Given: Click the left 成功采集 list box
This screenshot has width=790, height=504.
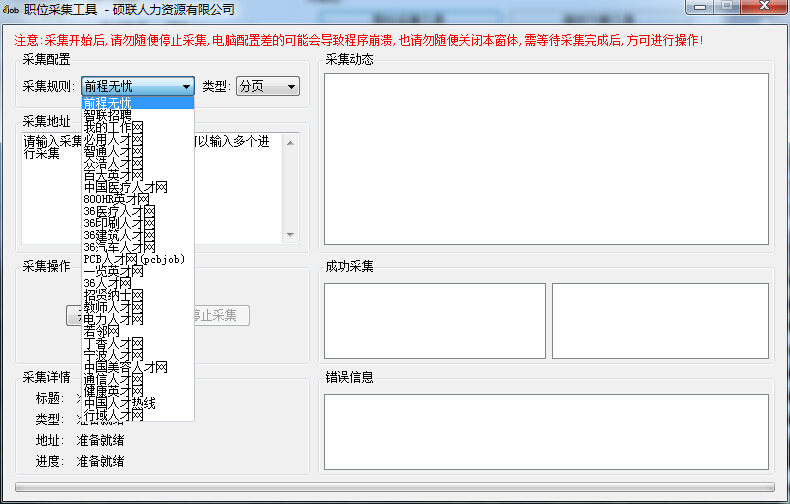Looking at the screenshot, I should point(435,321).
